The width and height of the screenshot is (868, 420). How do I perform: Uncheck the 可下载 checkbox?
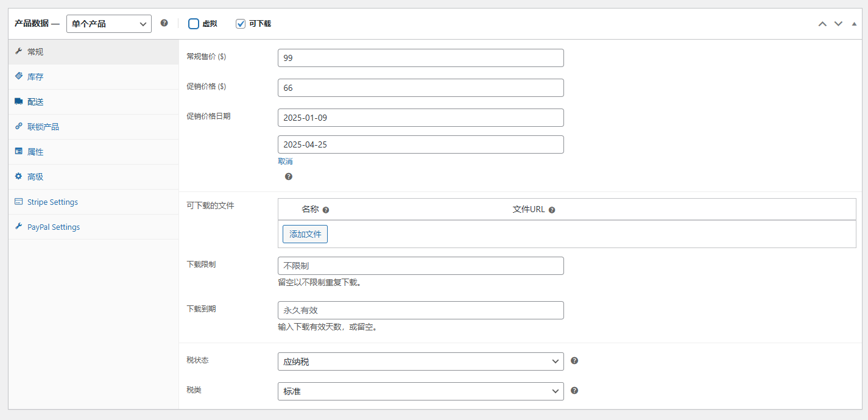(x=241, y=24)
